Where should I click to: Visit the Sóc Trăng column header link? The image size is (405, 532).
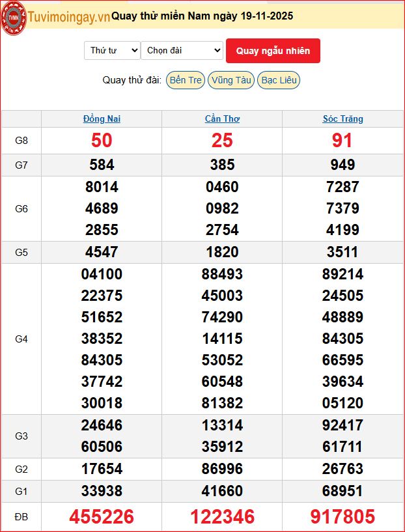(342, 119)
